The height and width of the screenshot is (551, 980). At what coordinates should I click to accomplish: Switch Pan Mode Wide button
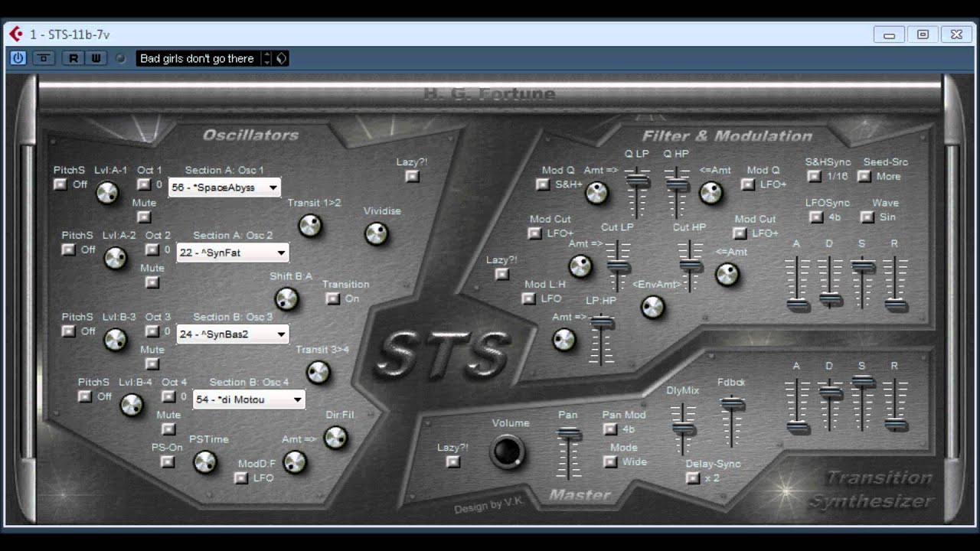coord(610,461)
